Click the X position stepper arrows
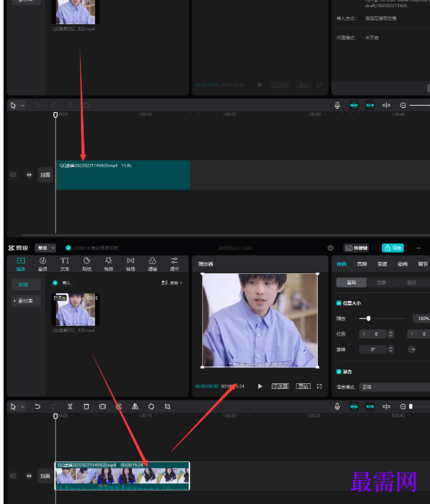Viewport: 430px width, 504px height. pos(390,334)
